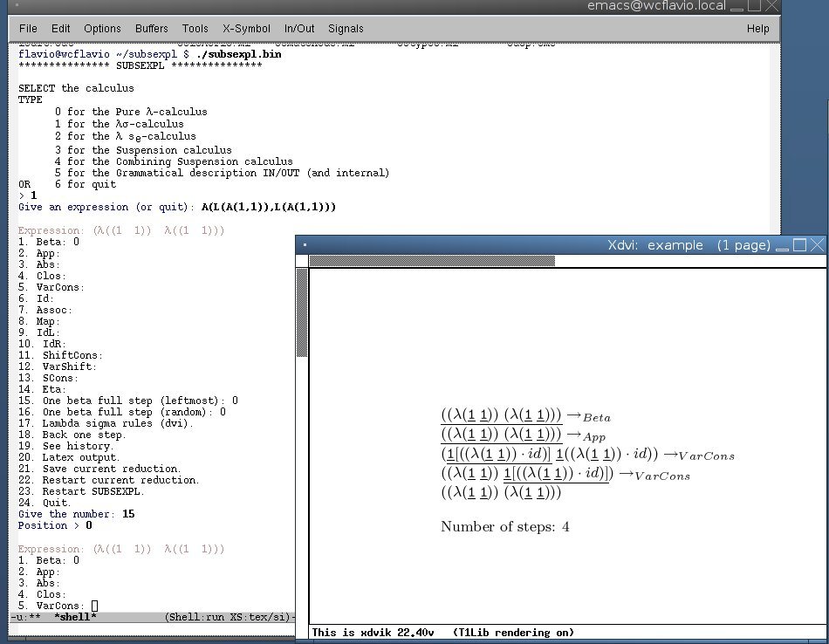Open the X-Symbol menu
This screenshot has width=829, height=644.
[245, 29]
